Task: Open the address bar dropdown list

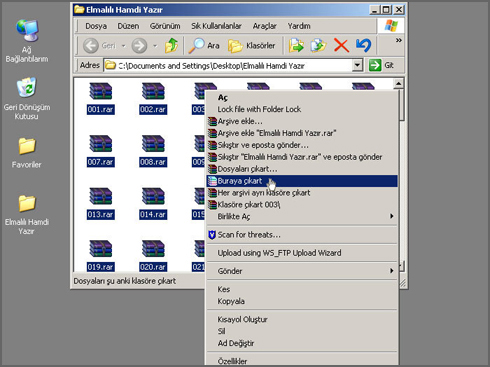Action: coord(357,65)
